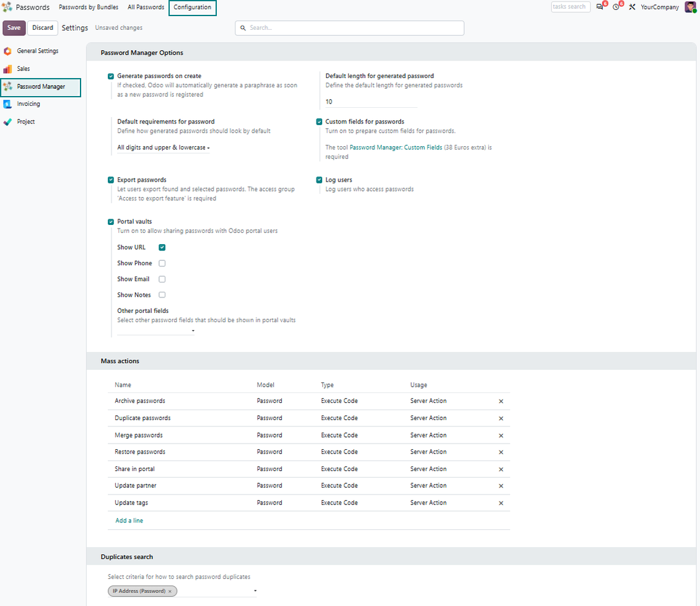
Task: Click the Usage column header
Action: point(419,385)
